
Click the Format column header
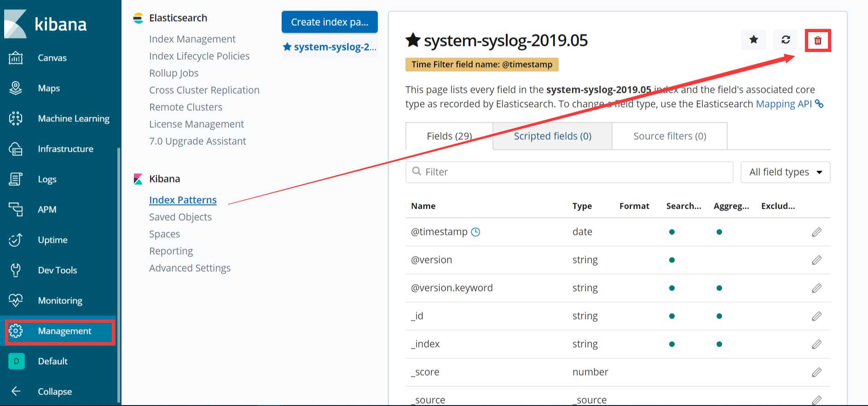click(x=634, y=206)
